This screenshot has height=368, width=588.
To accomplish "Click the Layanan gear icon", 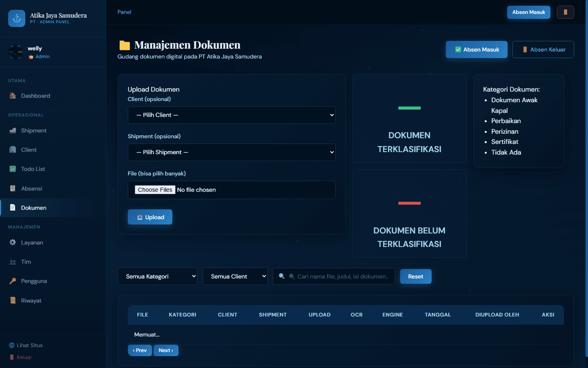I will [x=13, y=242].
